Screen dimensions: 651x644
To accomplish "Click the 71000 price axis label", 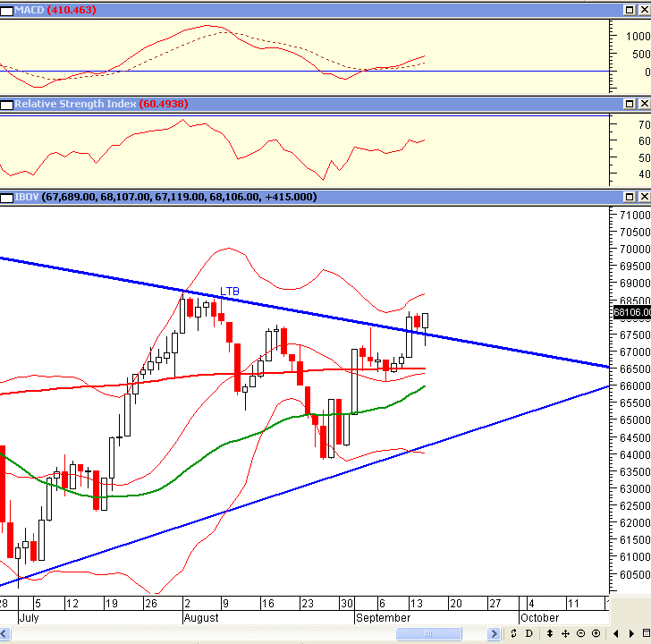I will pos(635,215).
